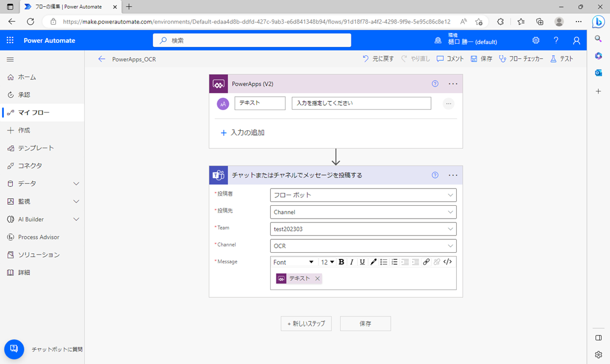Screen dimensions: 610x364
Task: Open the Team dropdown showing test202303
Action: click(x=363, y=229)
